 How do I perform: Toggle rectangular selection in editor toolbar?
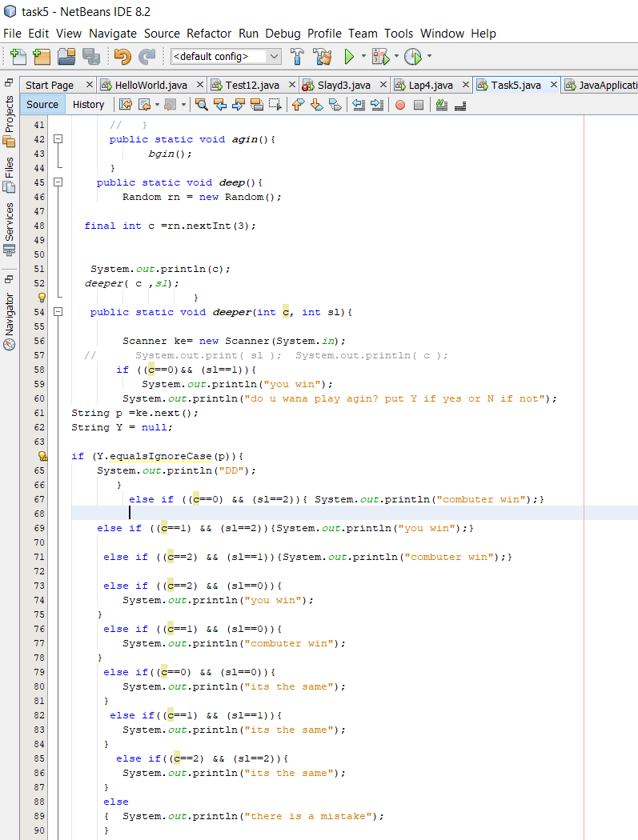tap(275, 105)
